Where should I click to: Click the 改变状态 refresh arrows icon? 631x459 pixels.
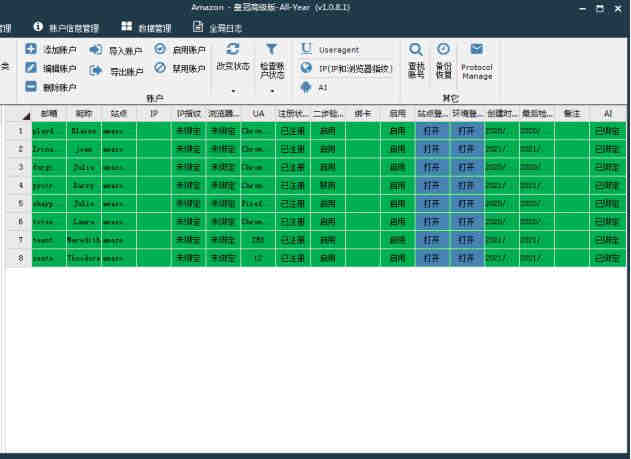pyautogui.click(x=233, y=49)
